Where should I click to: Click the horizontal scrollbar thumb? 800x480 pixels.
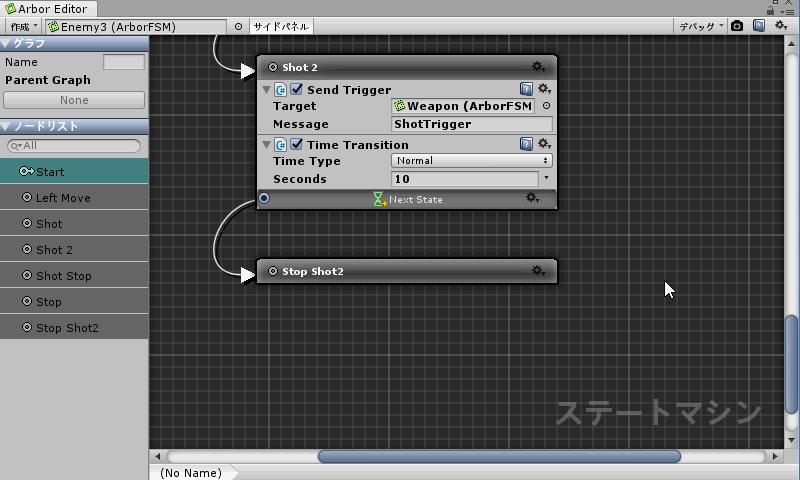(499, 456)
